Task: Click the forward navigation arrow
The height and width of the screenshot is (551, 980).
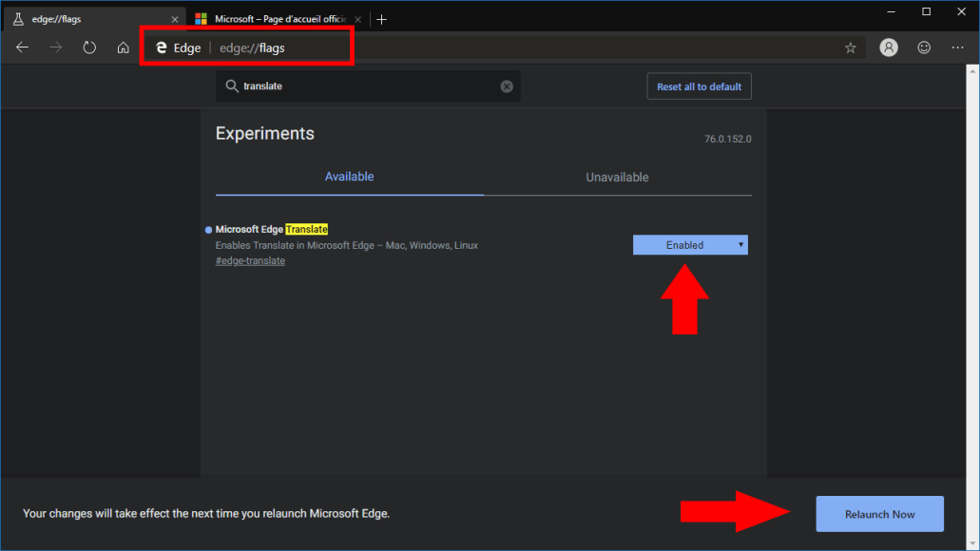Action: pos(56,47)
